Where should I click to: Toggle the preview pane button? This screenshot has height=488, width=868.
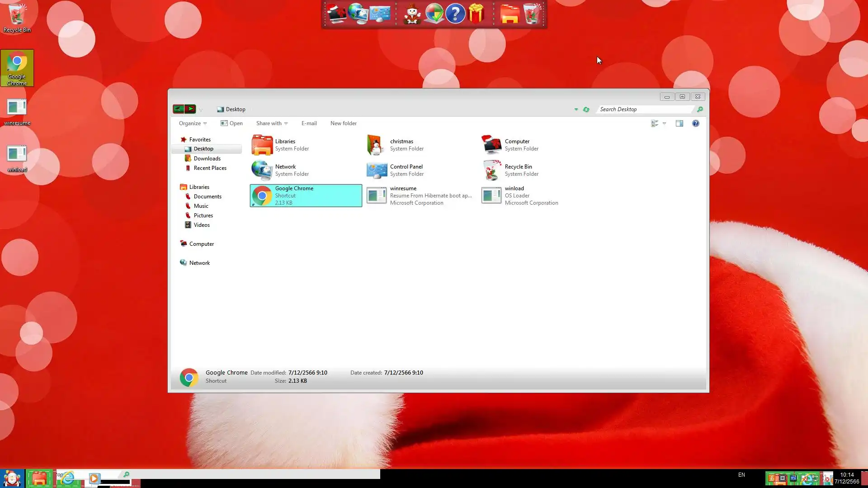tap(679, 123)
